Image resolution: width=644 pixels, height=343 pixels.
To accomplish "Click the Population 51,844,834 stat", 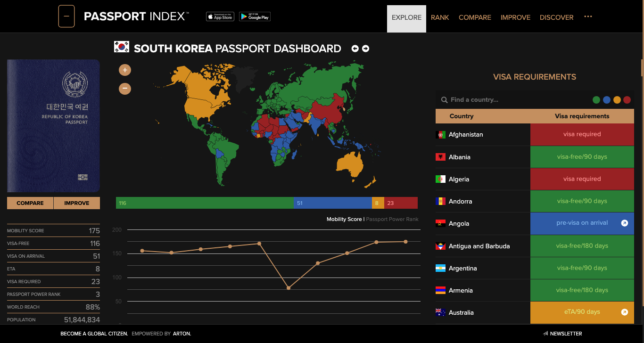I will (53, 319).
